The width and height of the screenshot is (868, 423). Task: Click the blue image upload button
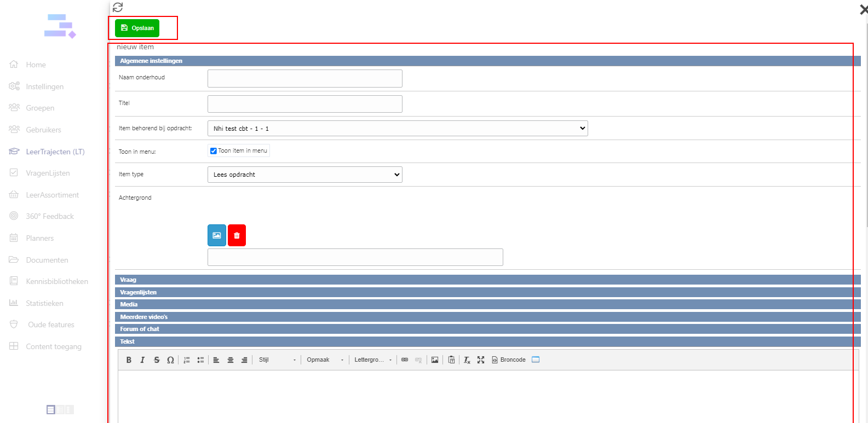pyautogui.click(x=217, y=235)
